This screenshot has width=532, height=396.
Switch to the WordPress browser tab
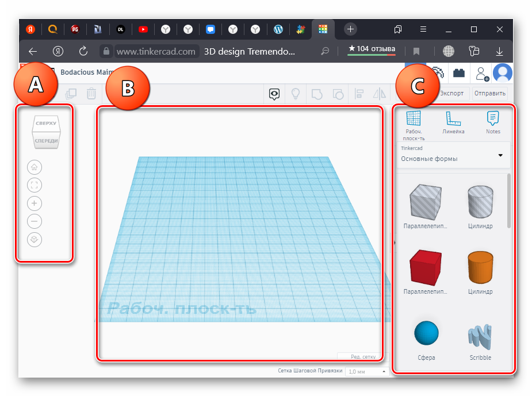click(x=278, y=29)
